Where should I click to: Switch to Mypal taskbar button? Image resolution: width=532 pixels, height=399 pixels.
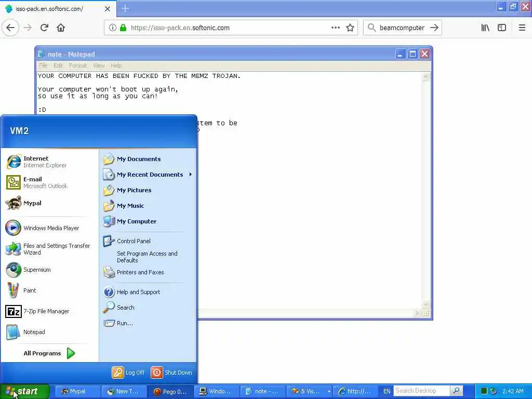[77, 392]
